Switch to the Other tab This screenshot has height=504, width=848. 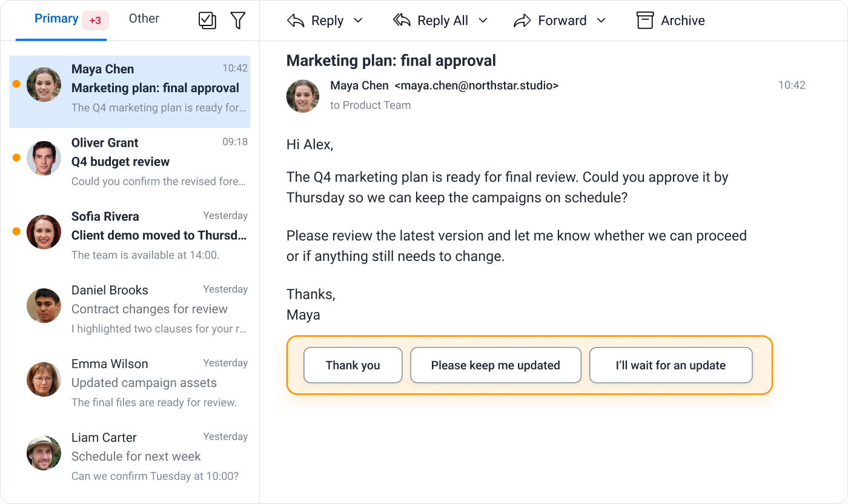tap(144, 19)
